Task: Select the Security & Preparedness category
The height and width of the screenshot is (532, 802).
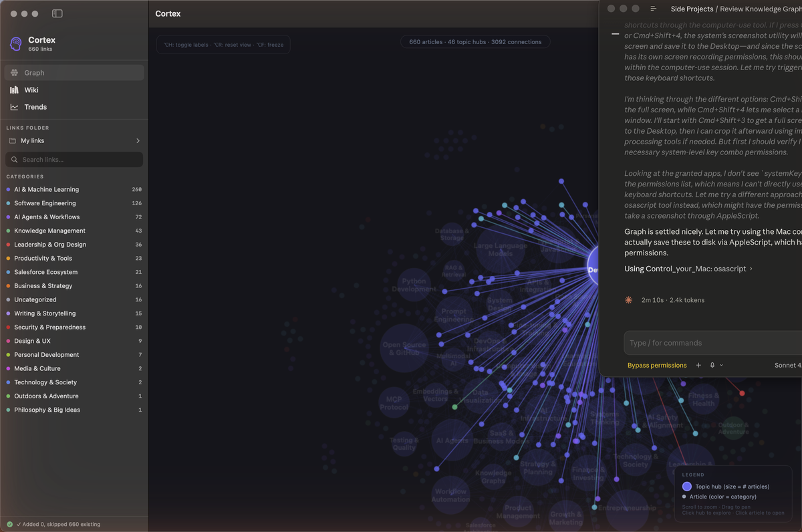Action: pyautogui.click(x=74, y=327)
